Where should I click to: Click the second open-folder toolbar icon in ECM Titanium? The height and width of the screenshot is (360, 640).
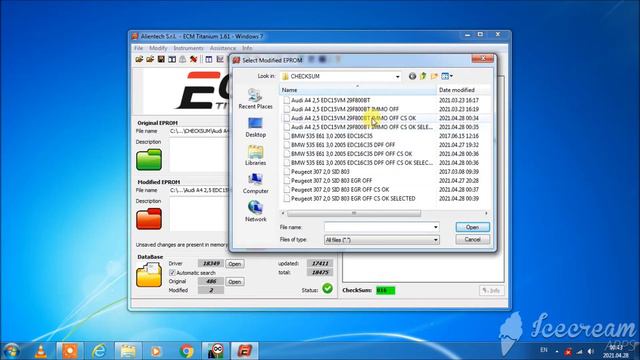[x=150, y=60]
